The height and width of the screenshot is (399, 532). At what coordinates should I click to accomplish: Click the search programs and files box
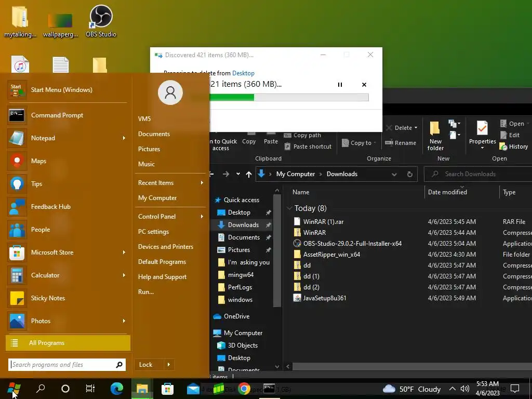[67, 365]
